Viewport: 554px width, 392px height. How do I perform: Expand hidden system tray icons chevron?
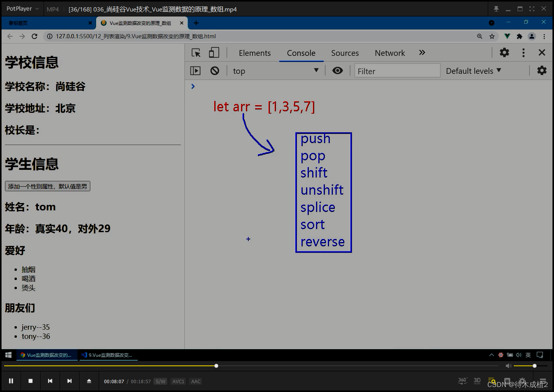492,355
